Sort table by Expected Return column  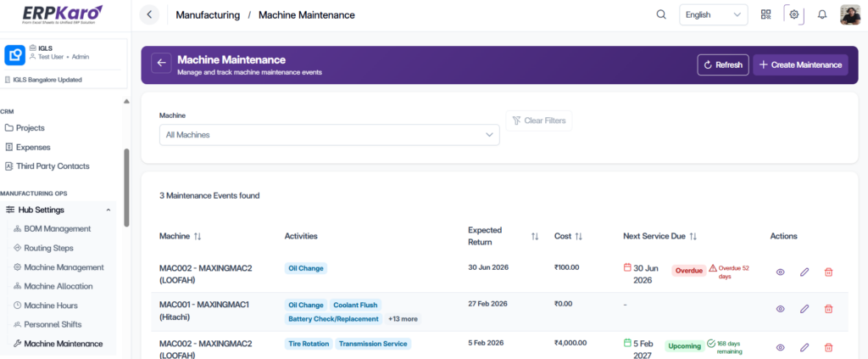[535, 237]
